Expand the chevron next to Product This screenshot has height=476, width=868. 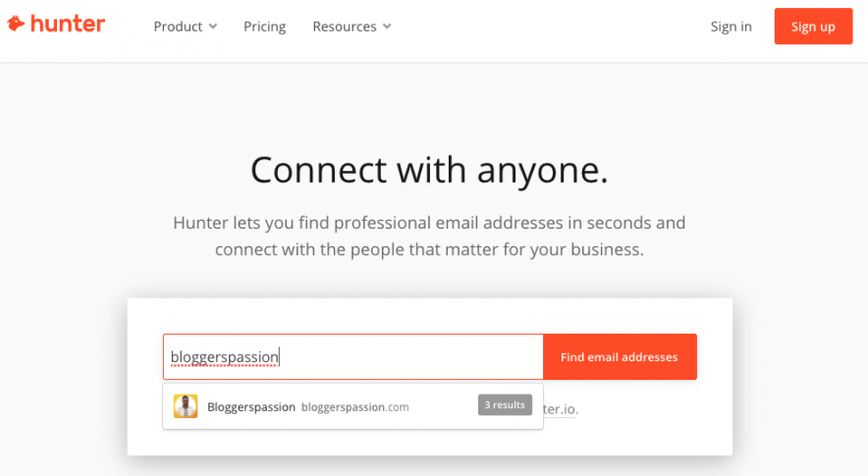click(213, 26)
